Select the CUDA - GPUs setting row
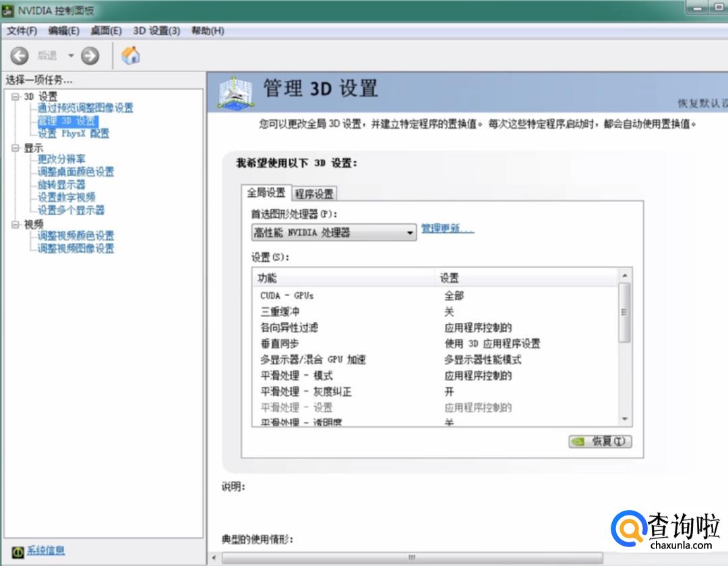This screenshot has height=566, width=728. pyautogui.click(x=435, y=296)
